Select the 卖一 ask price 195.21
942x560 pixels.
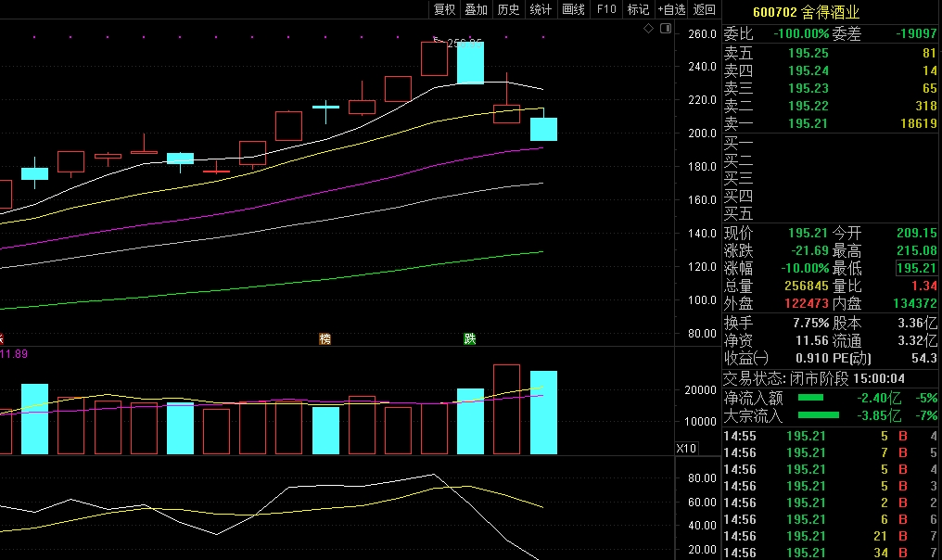point(808,123)
